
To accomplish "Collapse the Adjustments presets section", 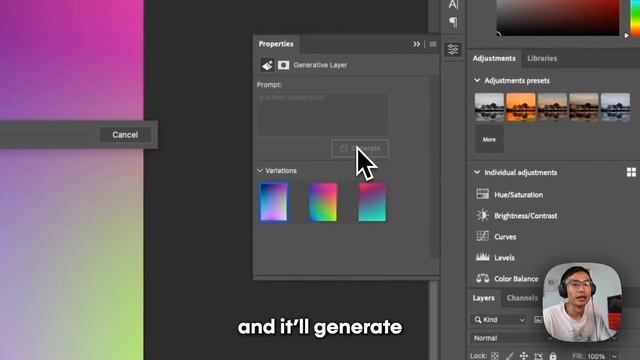I will [x=477, y=80].
